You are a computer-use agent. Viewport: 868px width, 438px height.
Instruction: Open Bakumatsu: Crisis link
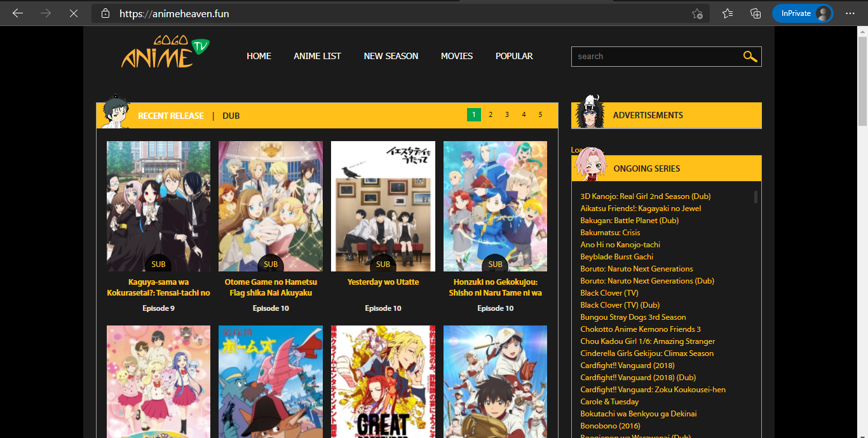[x=610, y=233]
